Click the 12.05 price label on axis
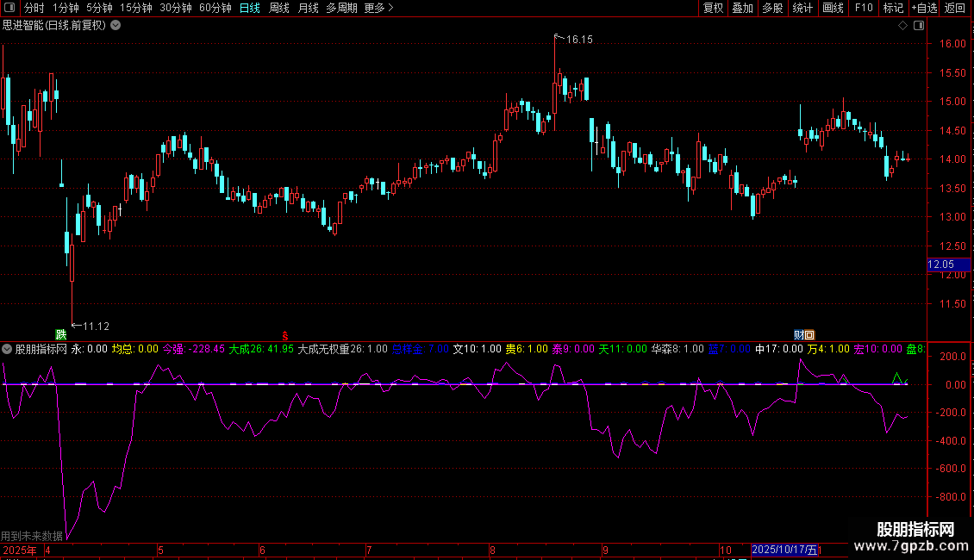Viewport: 974px width, 560px height. coord(940,264)
